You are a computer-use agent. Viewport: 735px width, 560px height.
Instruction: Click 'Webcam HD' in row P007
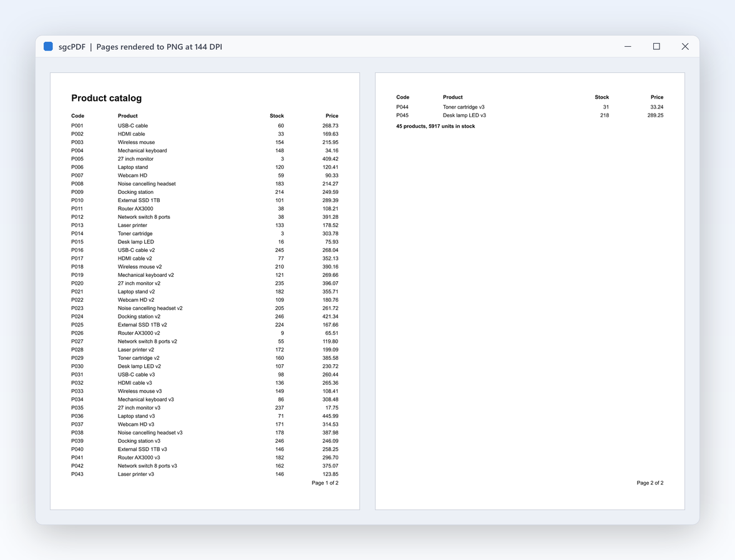pyautogui.click(x=132, y=175)
